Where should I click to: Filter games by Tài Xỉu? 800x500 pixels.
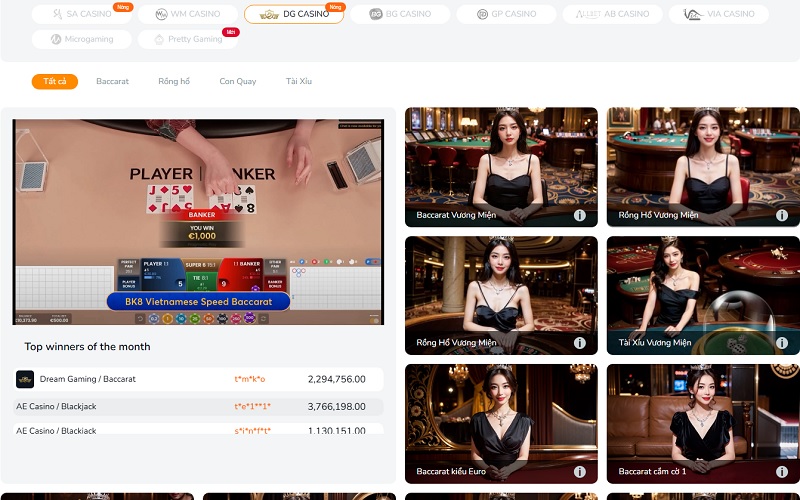299,81
